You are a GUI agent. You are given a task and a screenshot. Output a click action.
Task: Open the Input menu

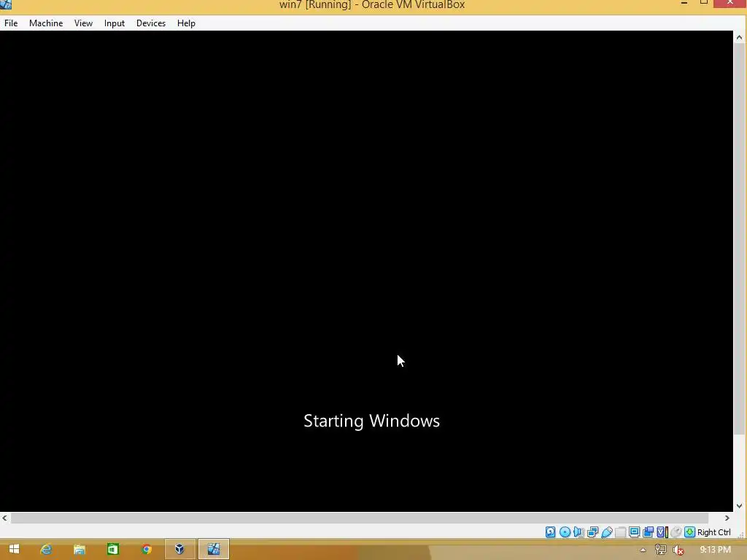pyautogui.click(x=115, y=23)
